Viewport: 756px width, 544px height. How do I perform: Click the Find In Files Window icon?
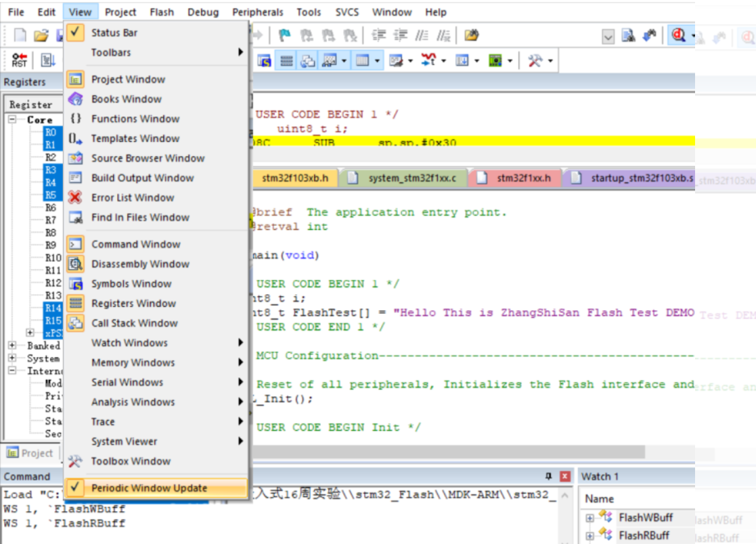point(75,217)
